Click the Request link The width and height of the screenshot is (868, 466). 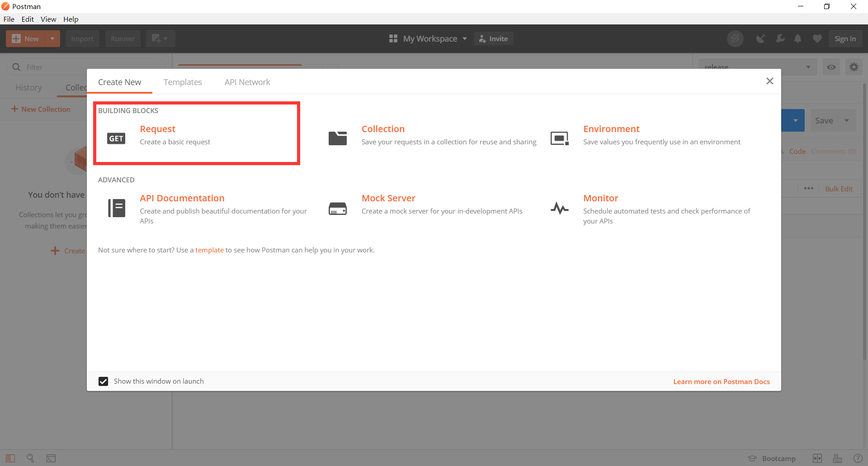pyautogui.click(x=157, y=129)
